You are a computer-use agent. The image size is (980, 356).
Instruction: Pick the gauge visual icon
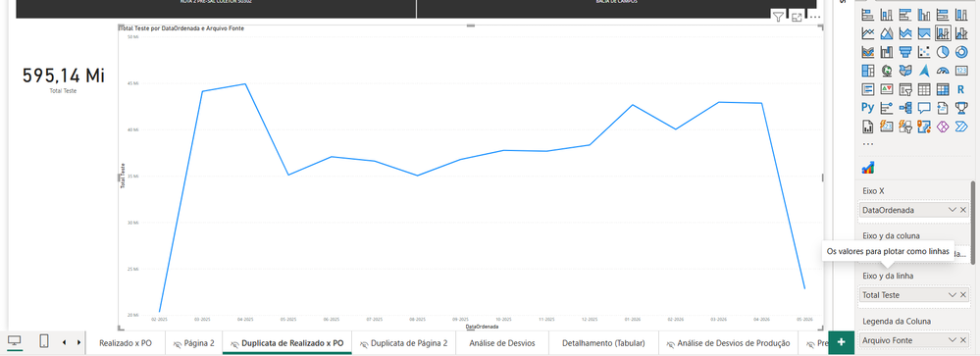coord(943,70)
